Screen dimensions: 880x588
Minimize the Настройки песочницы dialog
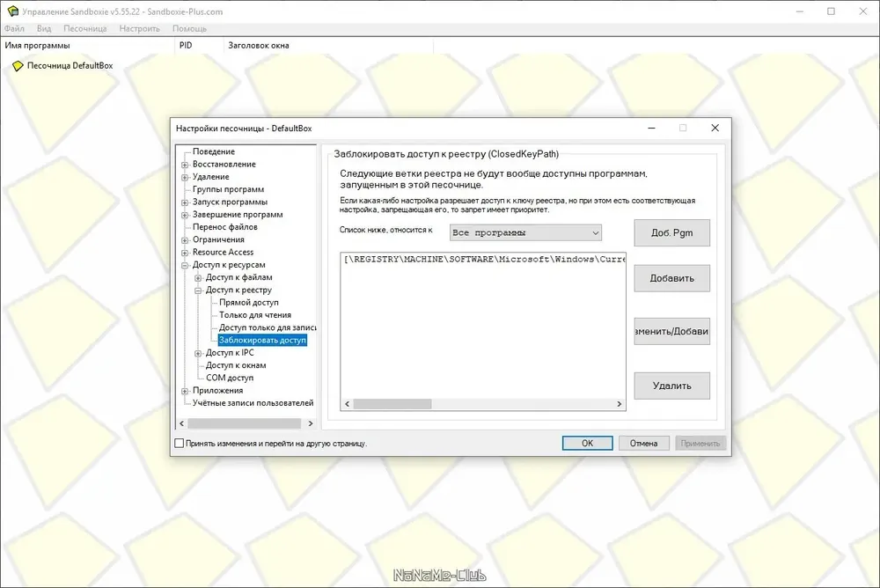pos(651,128)
